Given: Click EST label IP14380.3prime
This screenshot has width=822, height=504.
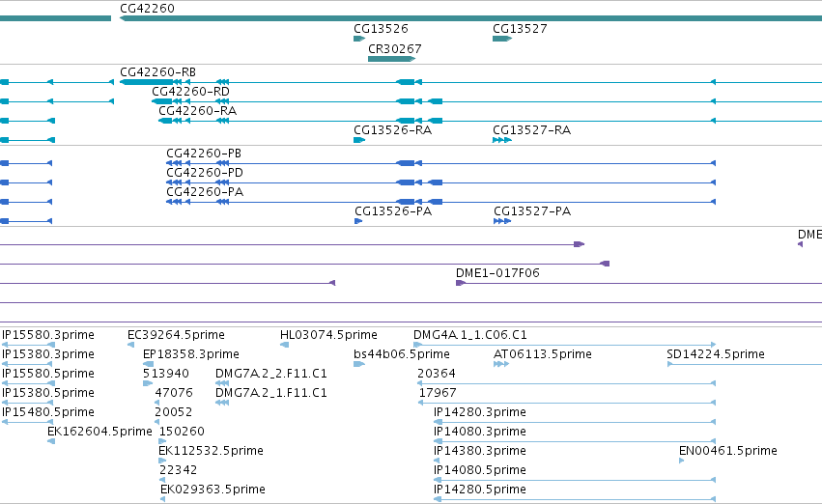Looking at the screenshot, I should [x=480, y=452].
